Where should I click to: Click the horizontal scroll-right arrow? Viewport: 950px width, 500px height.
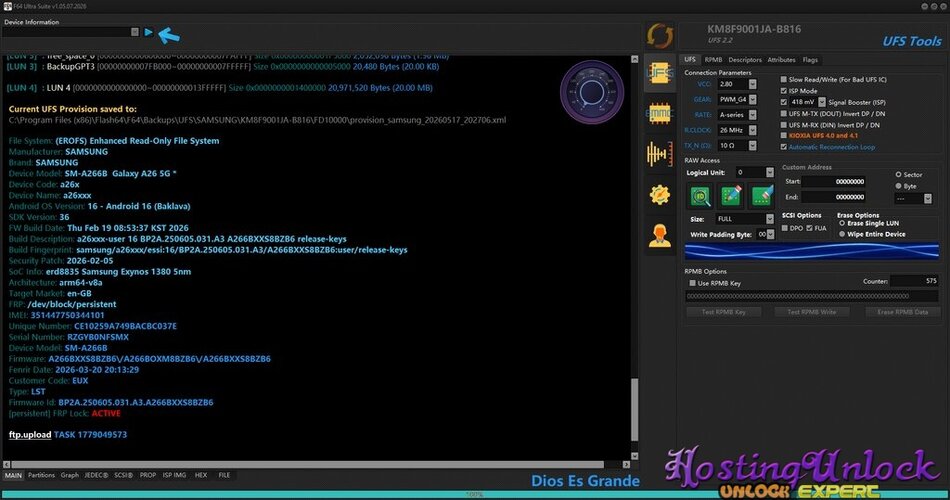[626, 465]
